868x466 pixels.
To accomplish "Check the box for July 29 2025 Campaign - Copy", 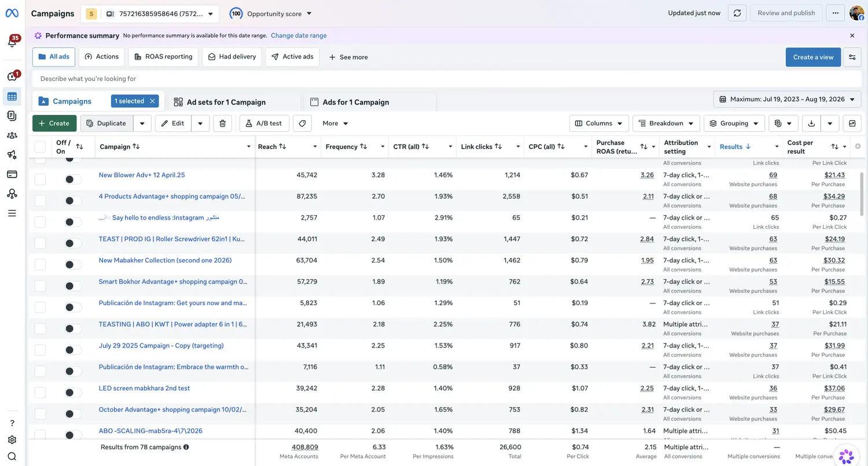I will (40, 350).
